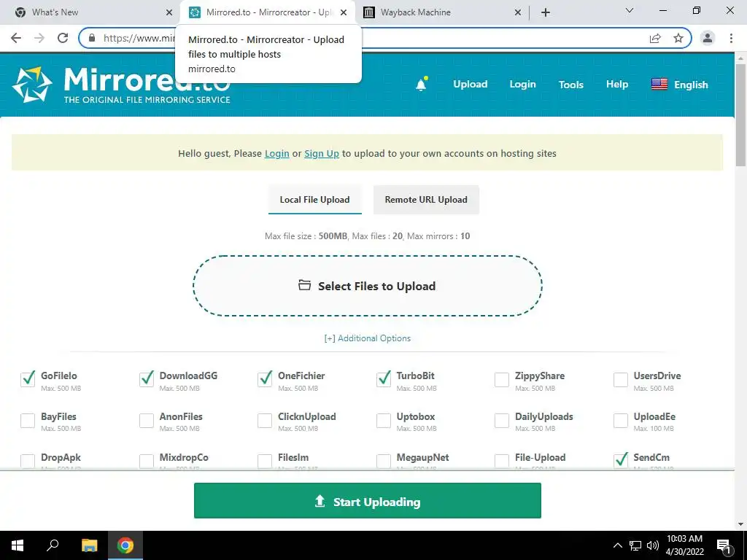Click the Start Uploading button
Image resolution: width=747 pixels, height=560 pixels.
(368, 500)
